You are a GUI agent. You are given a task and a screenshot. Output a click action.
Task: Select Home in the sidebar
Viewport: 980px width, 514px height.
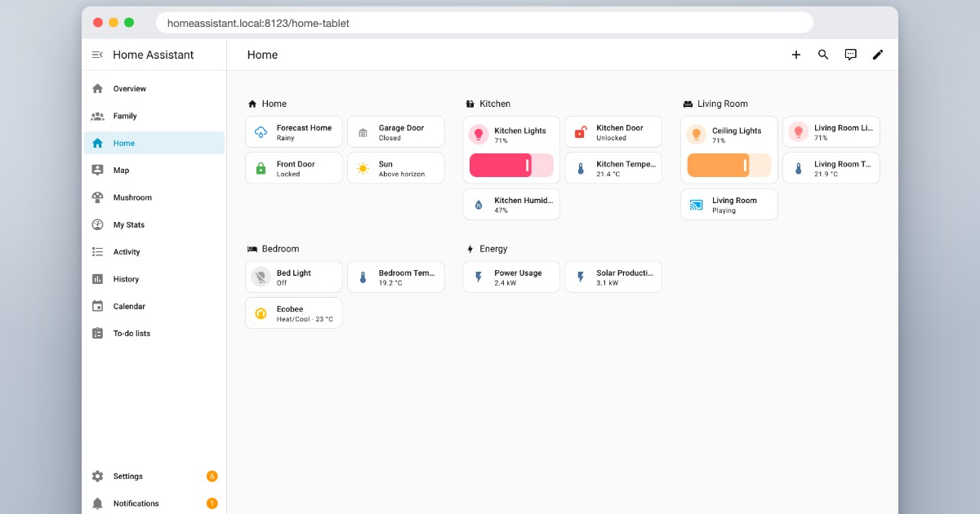coord(154,143)
